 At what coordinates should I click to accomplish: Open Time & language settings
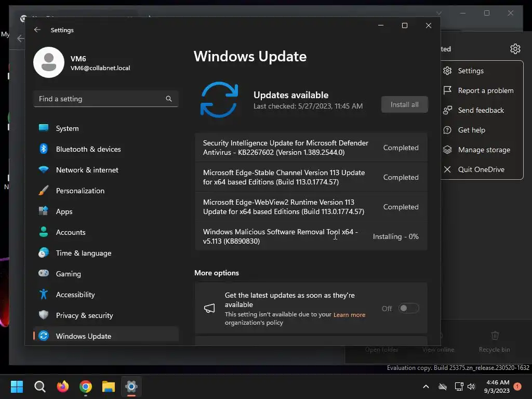pyautogui.click(x=106, y=253)
